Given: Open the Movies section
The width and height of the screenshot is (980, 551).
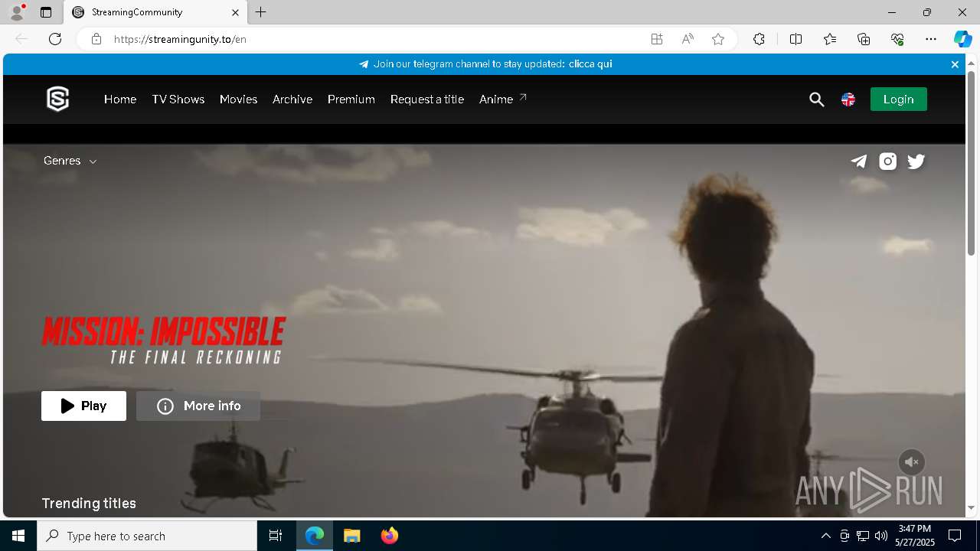Looking at the screenshot, I should (x=238, y=99).
